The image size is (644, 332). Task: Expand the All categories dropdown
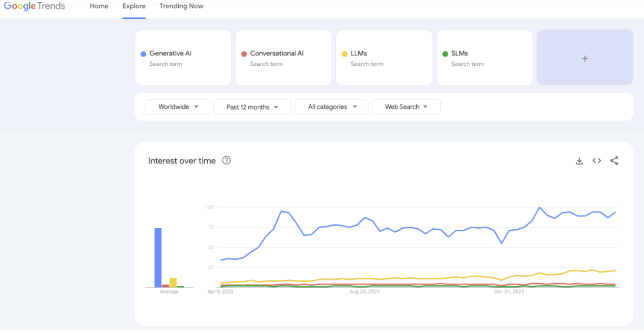tap(331, 107)
